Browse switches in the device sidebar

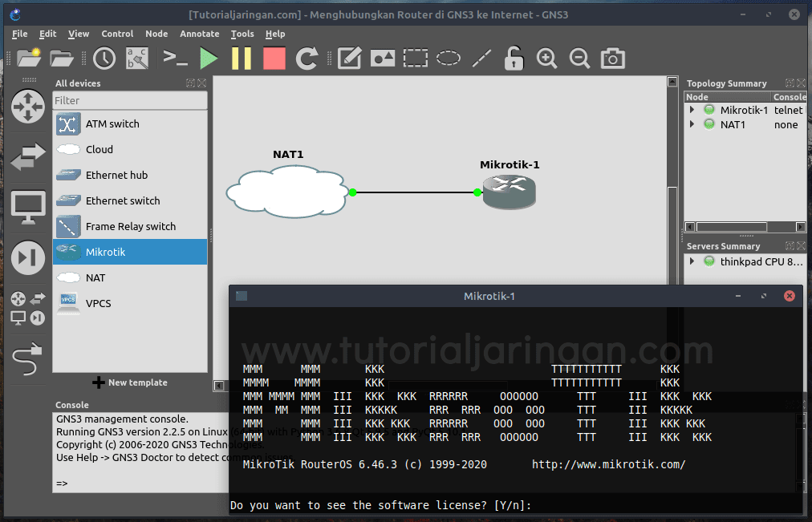click(x=28, y=156)
